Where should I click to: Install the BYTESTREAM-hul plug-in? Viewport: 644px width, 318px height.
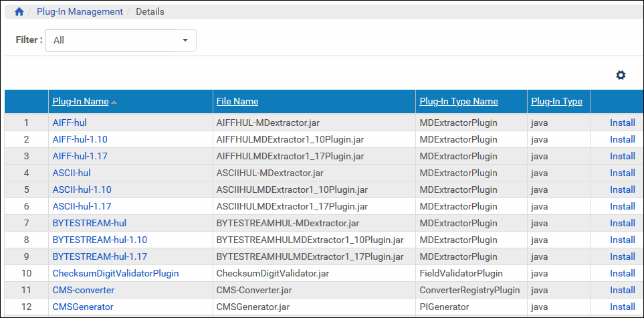[x=622, y=223]
